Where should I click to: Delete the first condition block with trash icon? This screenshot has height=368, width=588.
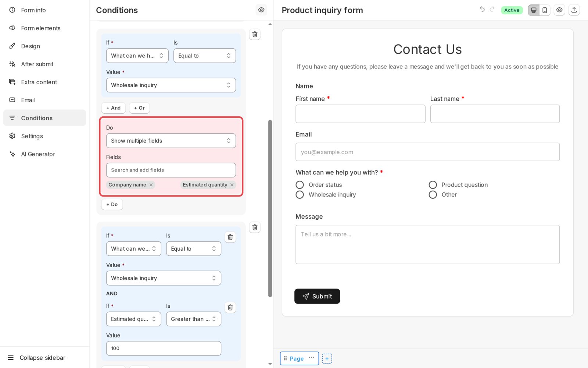pyautogui.click(x=255, y=34)
